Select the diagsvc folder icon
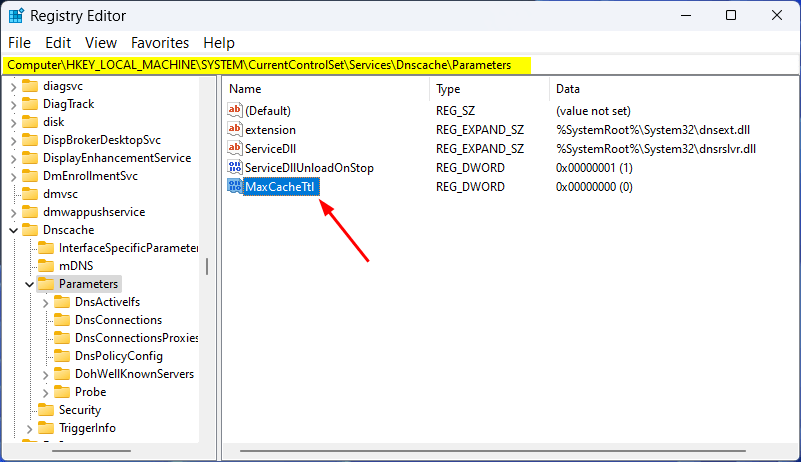 (30, 86)
